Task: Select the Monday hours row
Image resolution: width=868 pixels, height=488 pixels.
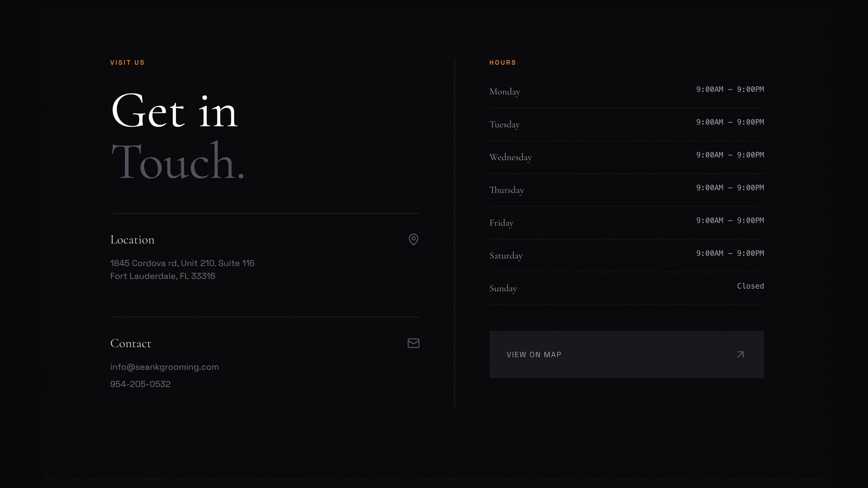Action: click(626, 91)
